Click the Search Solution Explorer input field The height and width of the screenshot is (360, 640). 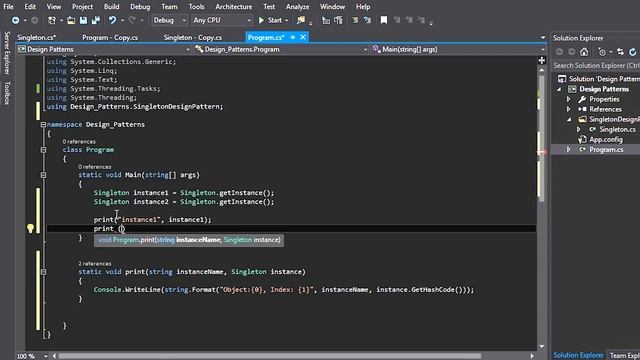596,66
